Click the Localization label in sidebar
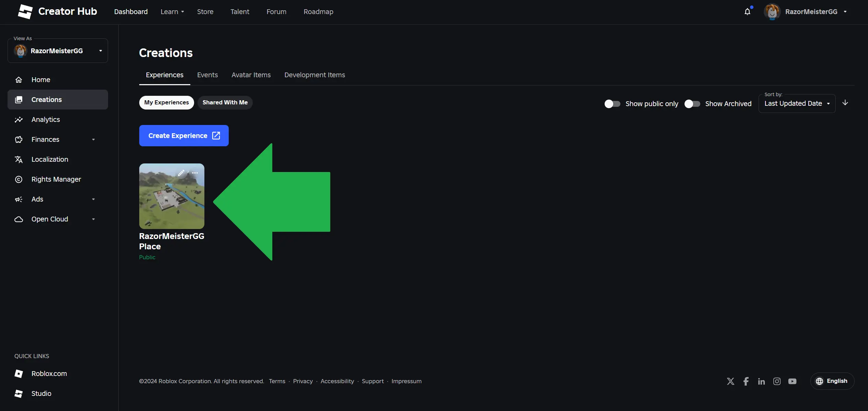 point(50,159)
